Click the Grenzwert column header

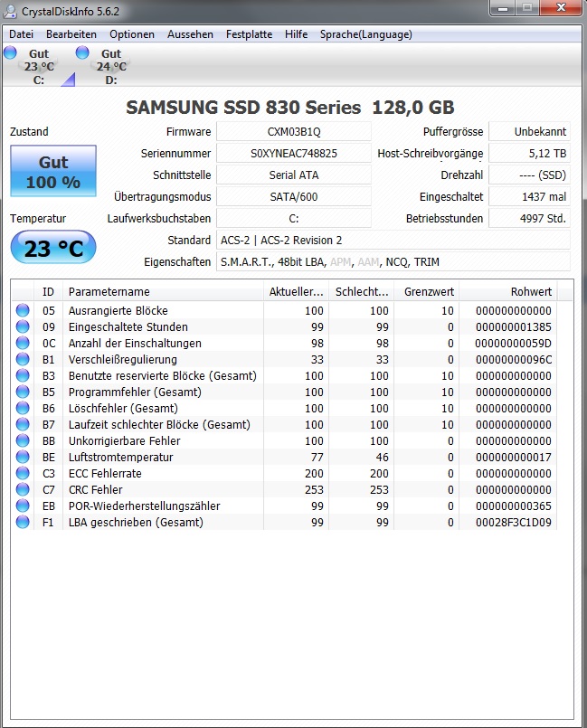(427, 291)
